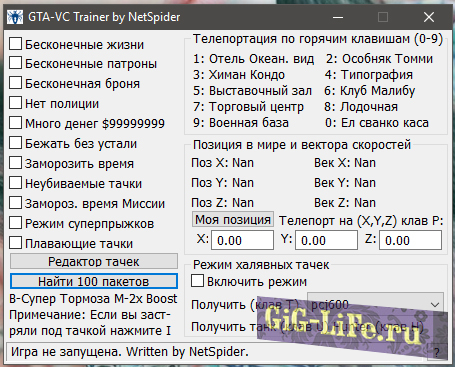This screenshot has width=455, height=367.
Task: Click teleport entry 9: Военная база
Action: [x=241, y=123]
